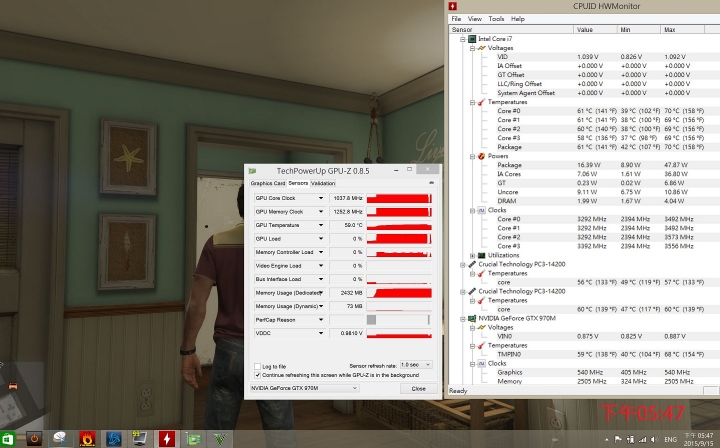Click Intel Core i7 CPU node icon
This screenshot has height=448, width=720.
472,39
